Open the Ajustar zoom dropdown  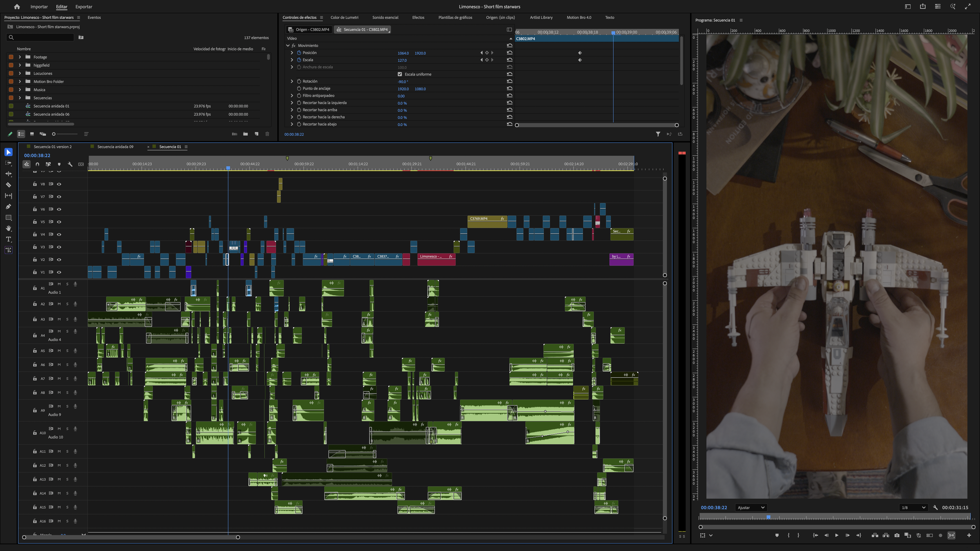click(x=751, y=507)
